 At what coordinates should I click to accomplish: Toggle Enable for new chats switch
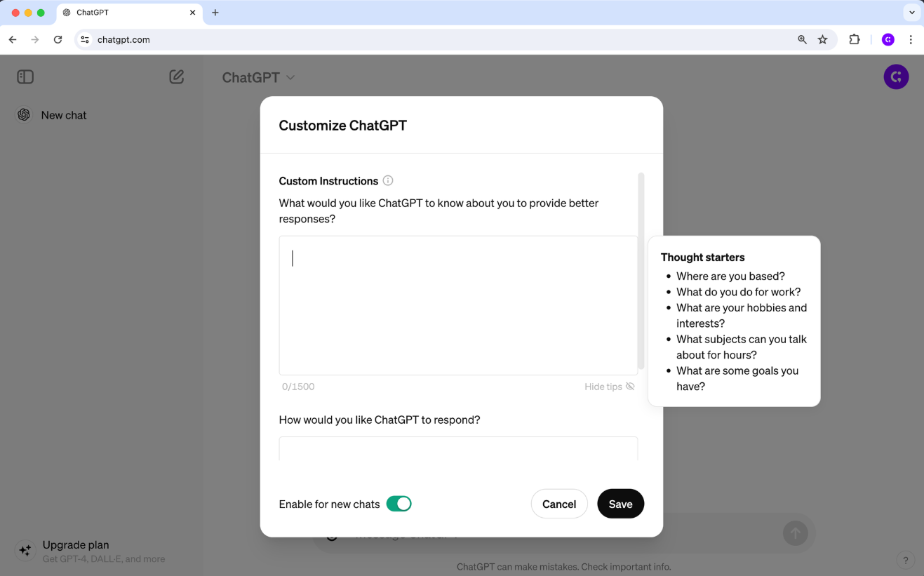pyautogui.click(x=399, y=504)
